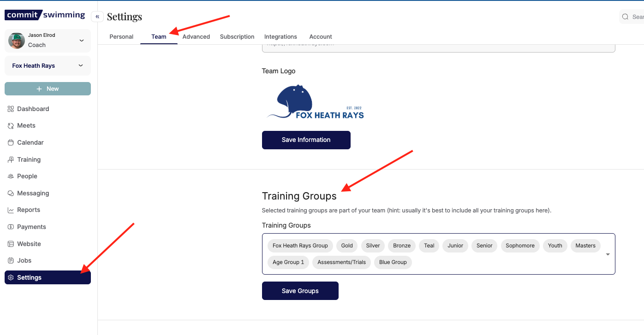The height and width of the screenshot is (335, 644).
Task: Open the Fox Heath Rays team selector
Action: pyautogui.click(x=48, y=66)
